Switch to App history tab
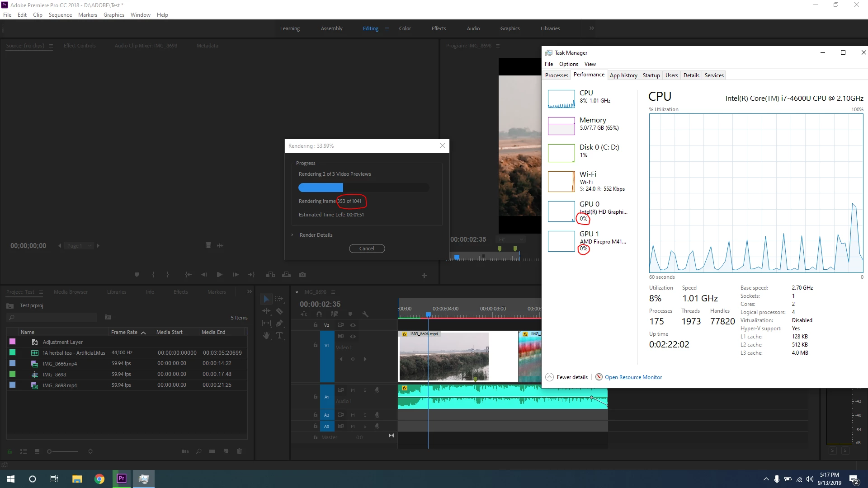The image size is (868, 488). pyautogui.click(x=623, y=75)
